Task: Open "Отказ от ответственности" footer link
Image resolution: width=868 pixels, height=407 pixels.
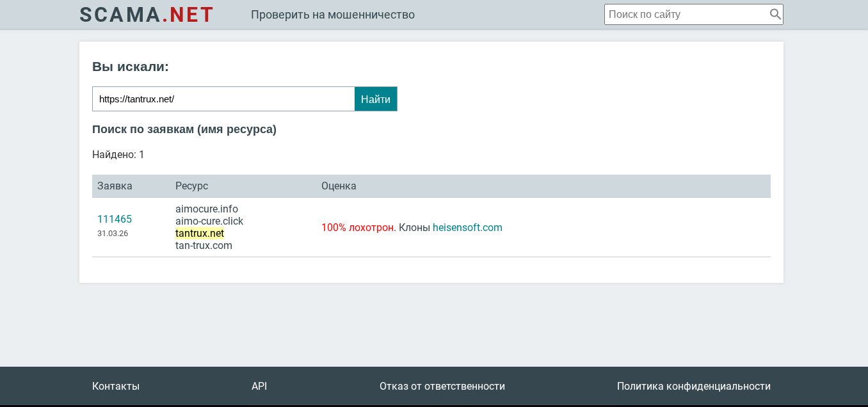Action: click(x=442, y=387)
